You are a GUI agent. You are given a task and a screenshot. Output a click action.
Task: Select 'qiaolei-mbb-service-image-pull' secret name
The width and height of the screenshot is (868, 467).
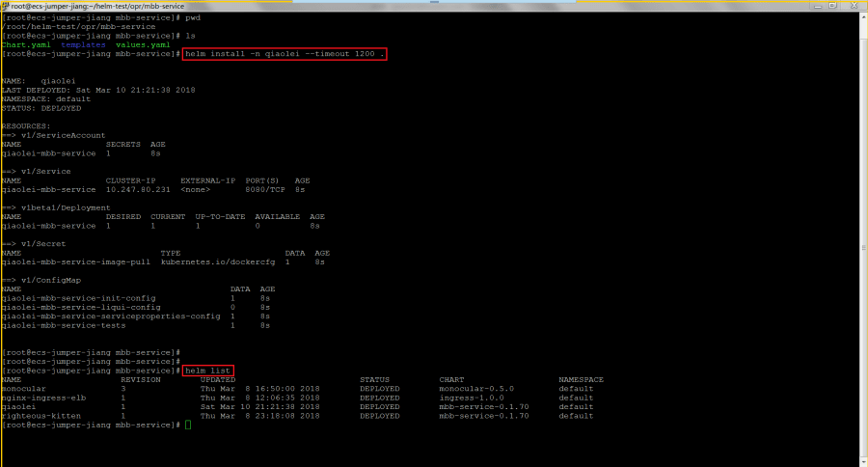coord(76,262)
